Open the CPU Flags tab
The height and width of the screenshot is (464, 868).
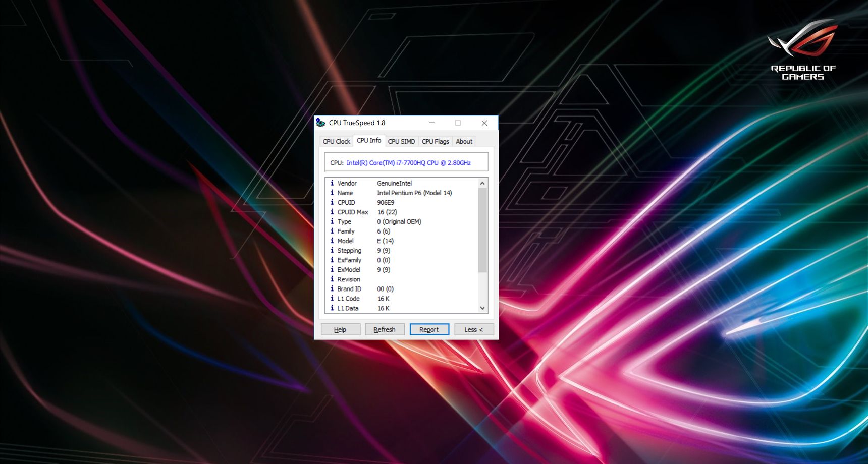pyautogui.click(x=435, y=141)
